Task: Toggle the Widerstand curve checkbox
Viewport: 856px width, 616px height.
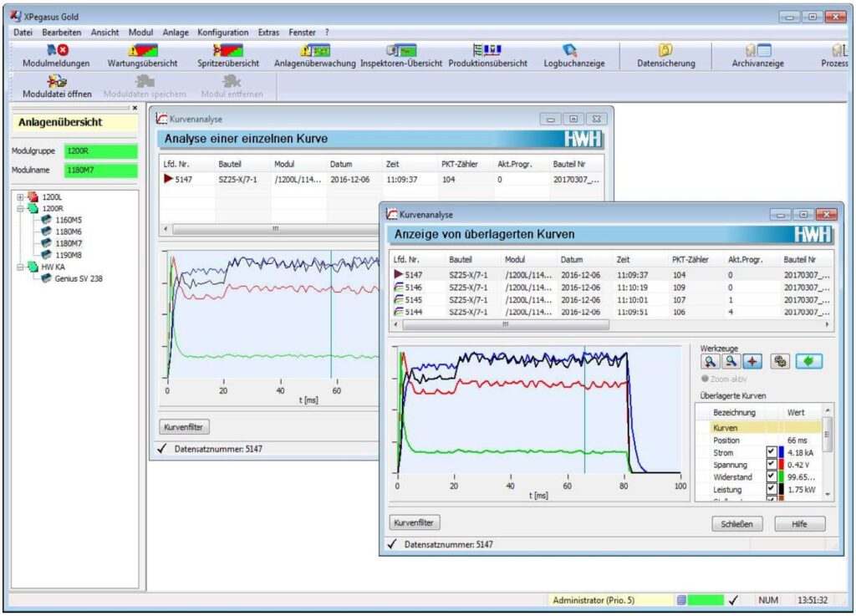Action: click(772, 477)
